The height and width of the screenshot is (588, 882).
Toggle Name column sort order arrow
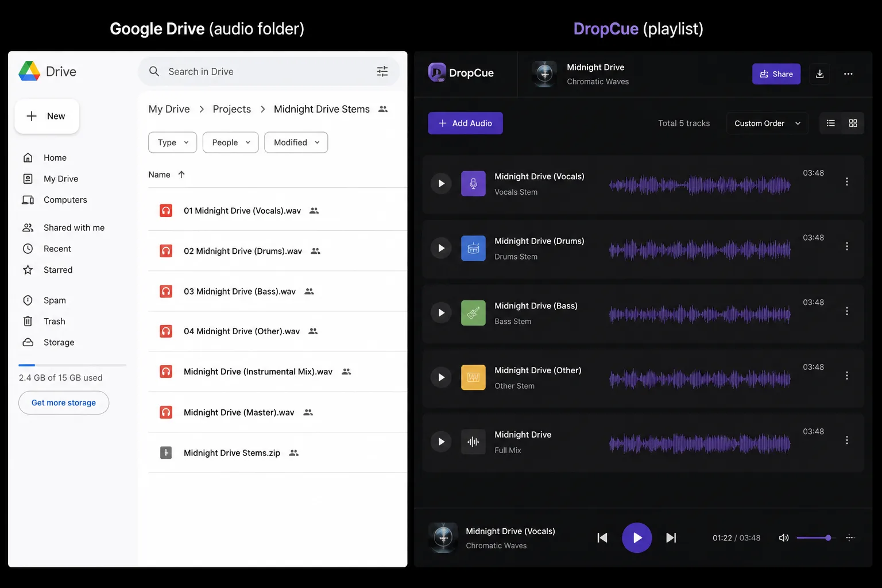point(181,175)
